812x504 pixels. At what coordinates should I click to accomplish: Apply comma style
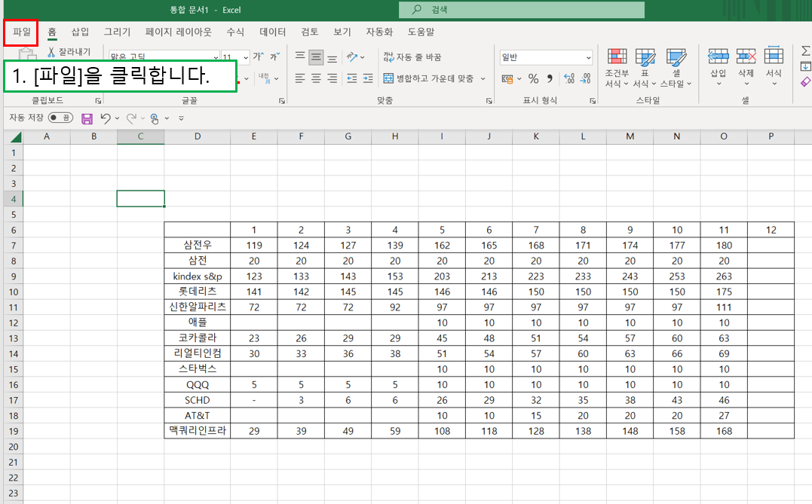[x=550, y=78]
